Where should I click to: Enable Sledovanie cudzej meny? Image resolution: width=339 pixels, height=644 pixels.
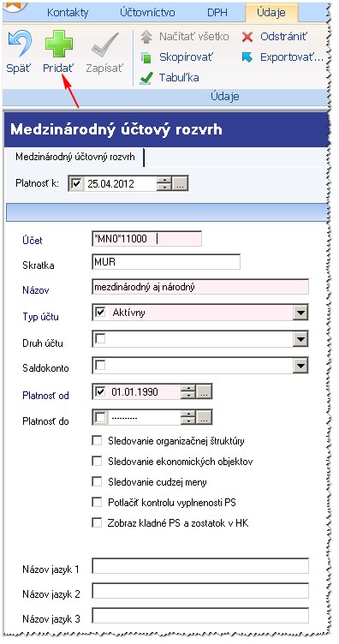pos(97,481)
